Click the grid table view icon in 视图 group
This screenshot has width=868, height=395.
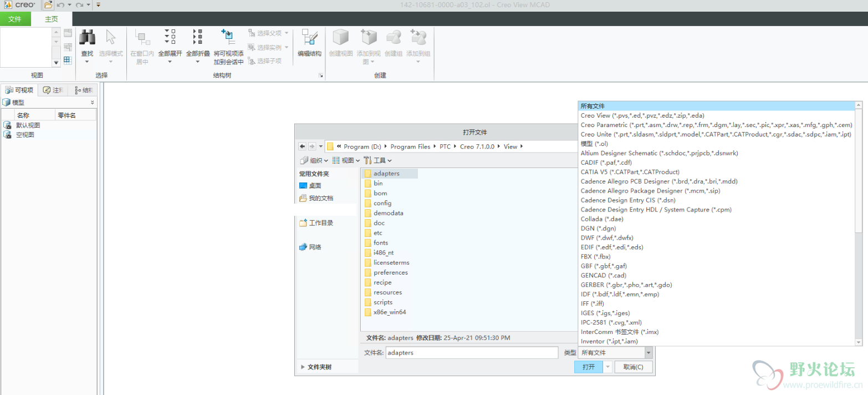[x=68, y=60]
